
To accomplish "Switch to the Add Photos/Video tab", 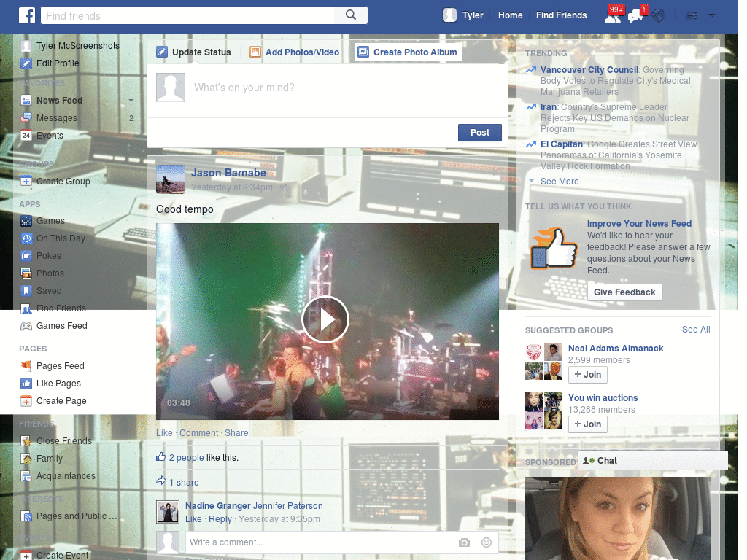I will (x=295, y=52).
